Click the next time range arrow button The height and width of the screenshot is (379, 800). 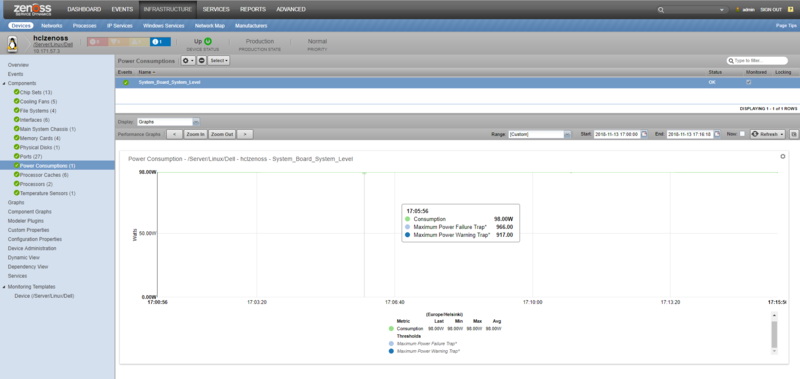(245, 134)
